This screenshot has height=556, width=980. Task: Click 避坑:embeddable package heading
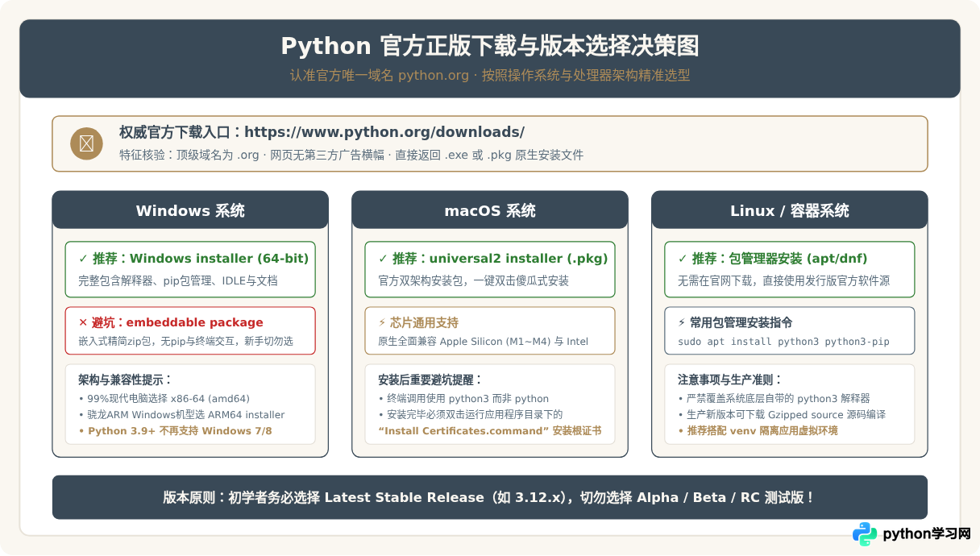177,322
